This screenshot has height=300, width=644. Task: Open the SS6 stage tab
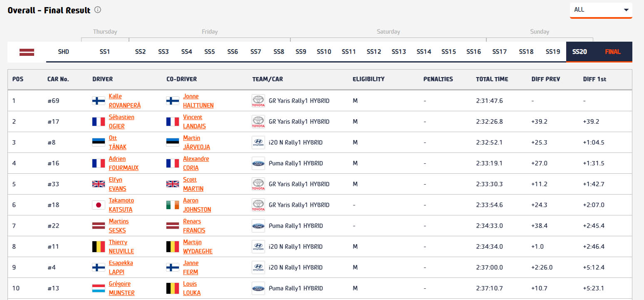(233, 52)
